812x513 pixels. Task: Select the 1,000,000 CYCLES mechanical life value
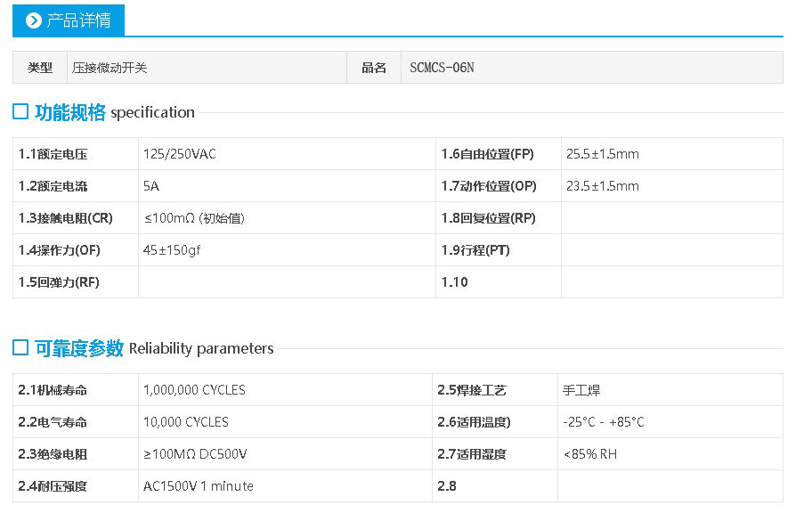tap(194, 390)
